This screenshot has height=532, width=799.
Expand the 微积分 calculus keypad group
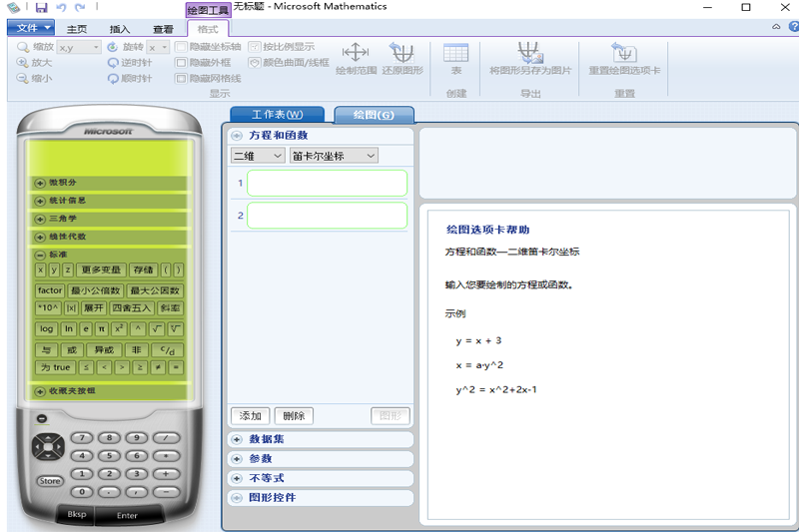click(40, 183)
